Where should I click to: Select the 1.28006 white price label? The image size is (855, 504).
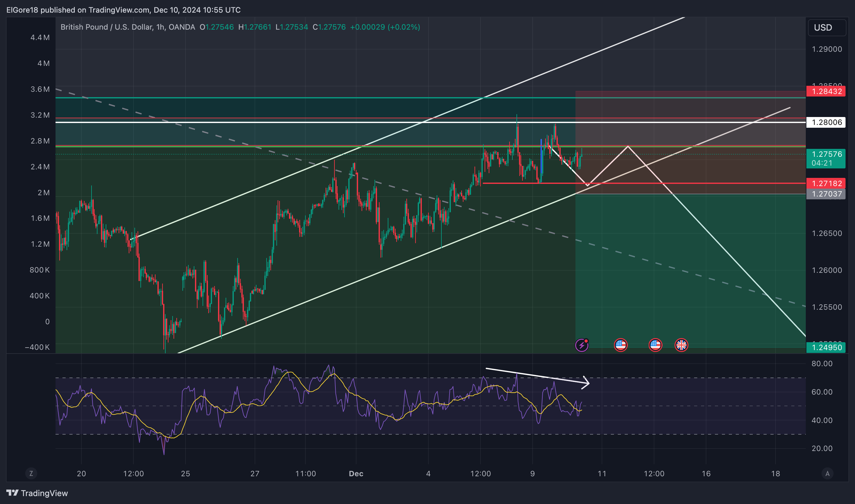[826, 122]
